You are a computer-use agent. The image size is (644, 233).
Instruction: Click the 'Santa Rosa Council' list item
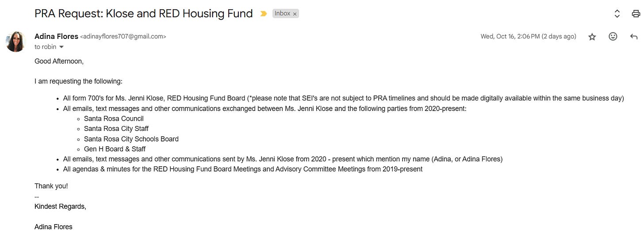coord(114,118)
